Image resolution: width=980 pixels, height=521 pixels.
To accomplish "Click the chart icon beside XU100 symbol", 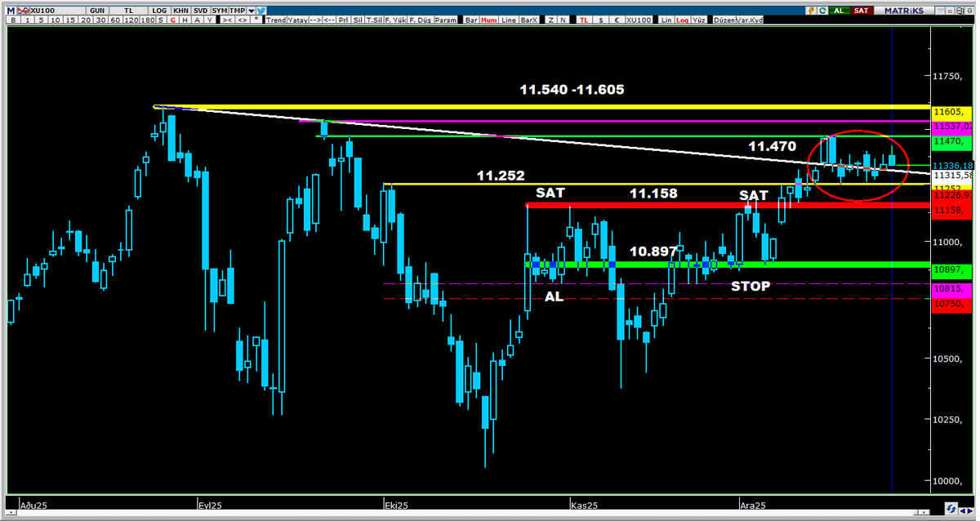I will pyautogui.click(x=24, y=11).
